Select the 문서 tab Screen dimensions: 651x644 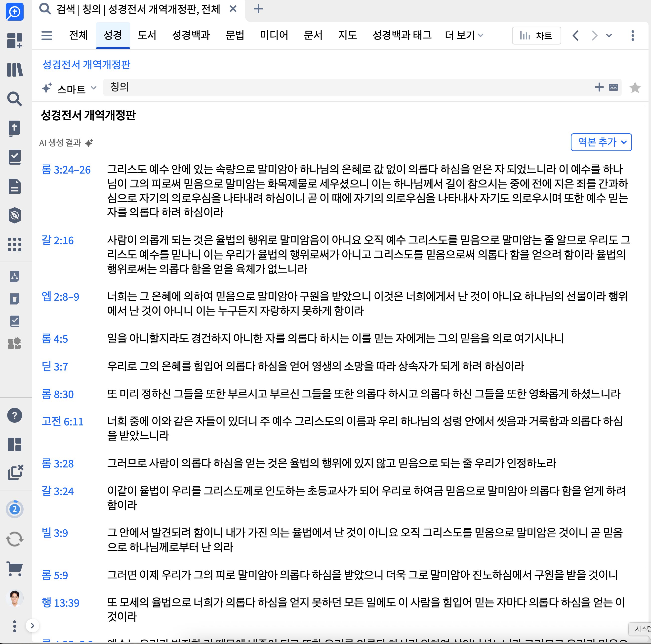click(313, 35)
